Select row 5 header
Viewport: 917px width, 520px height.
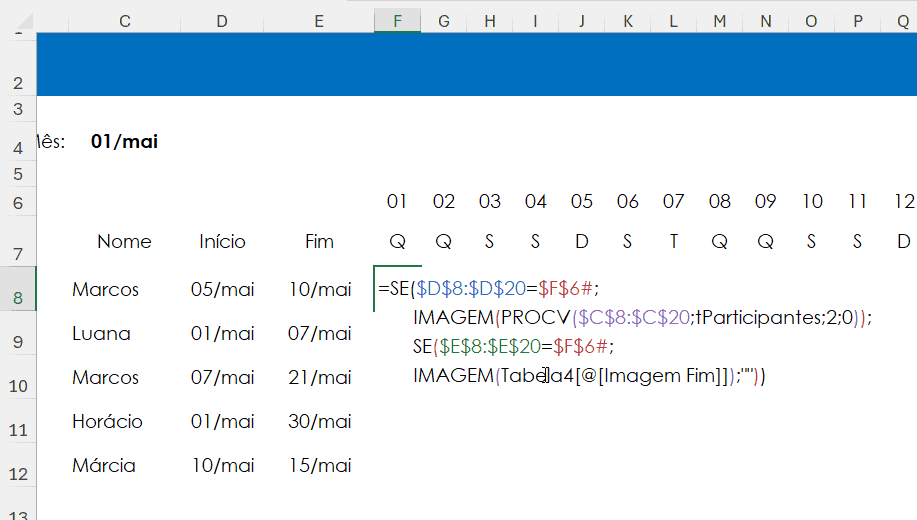18,174
